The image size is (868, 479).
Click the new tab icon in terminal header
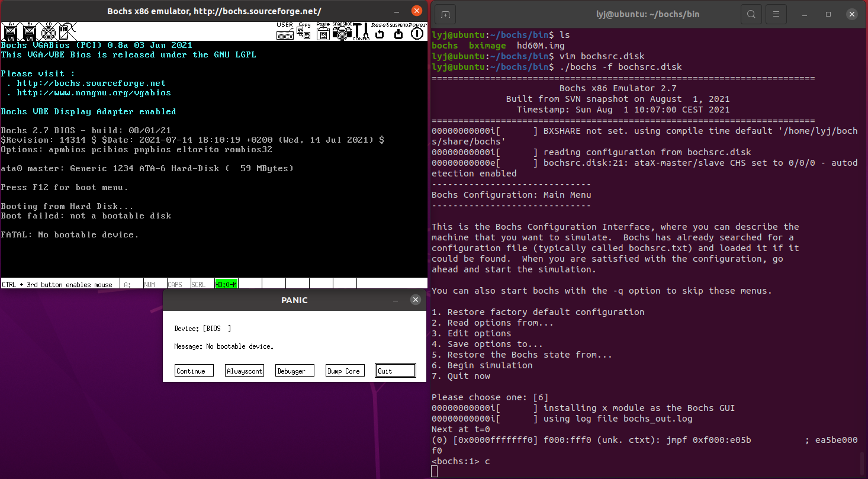pos(446,14)
